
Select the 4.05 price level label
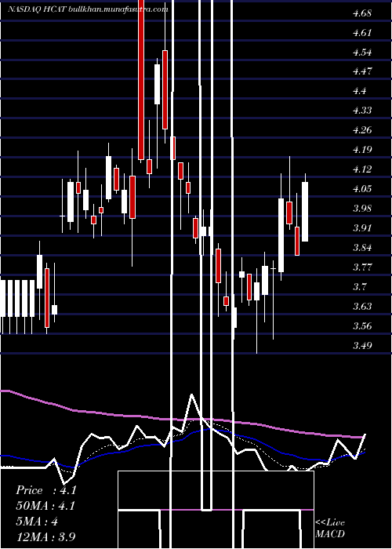362,189
